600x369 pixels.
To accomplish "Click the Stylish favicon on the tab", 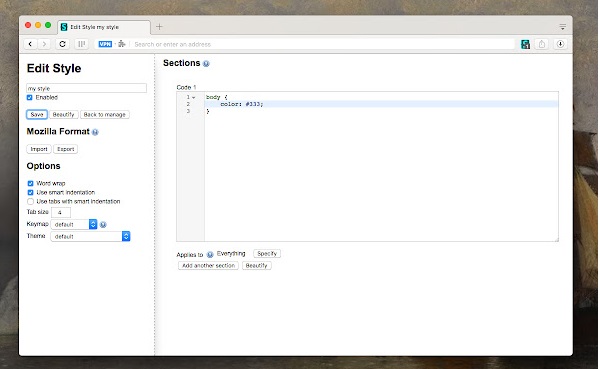I will (64, 27).
